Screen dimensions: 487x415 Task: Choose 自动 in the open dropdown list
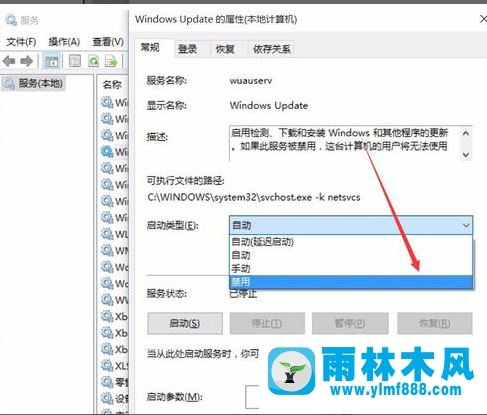point(351,255)
